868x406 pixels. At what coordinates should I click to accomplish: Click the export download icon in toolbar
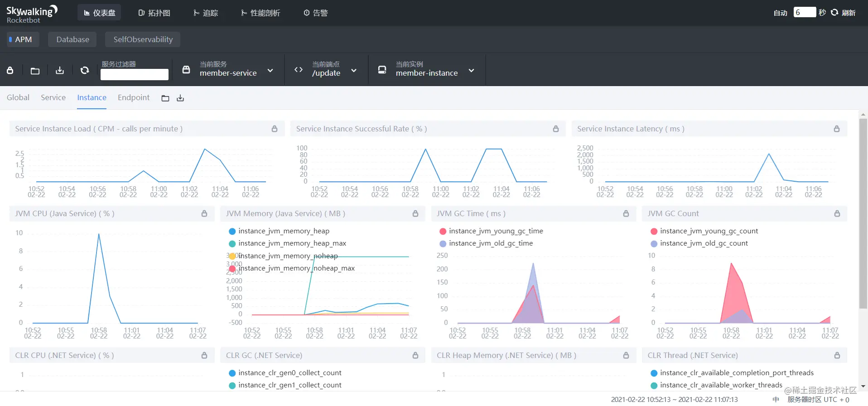[60, 70]
